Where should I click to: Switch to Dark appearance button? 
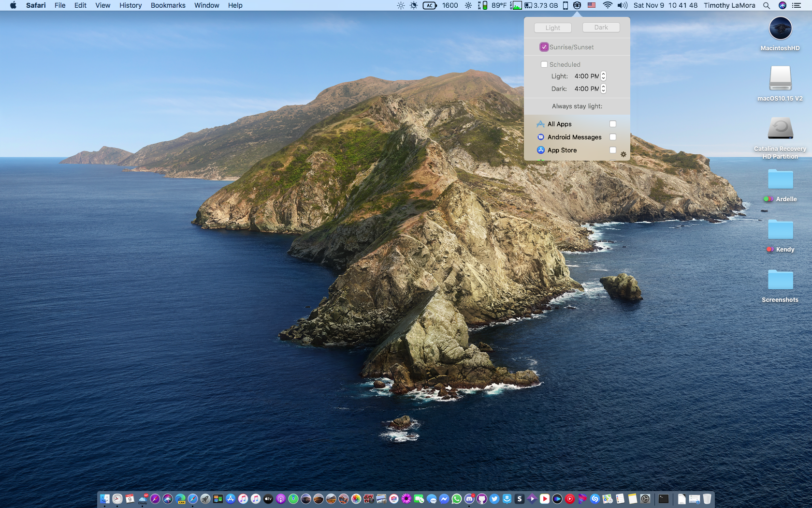(x=601, y=28)
